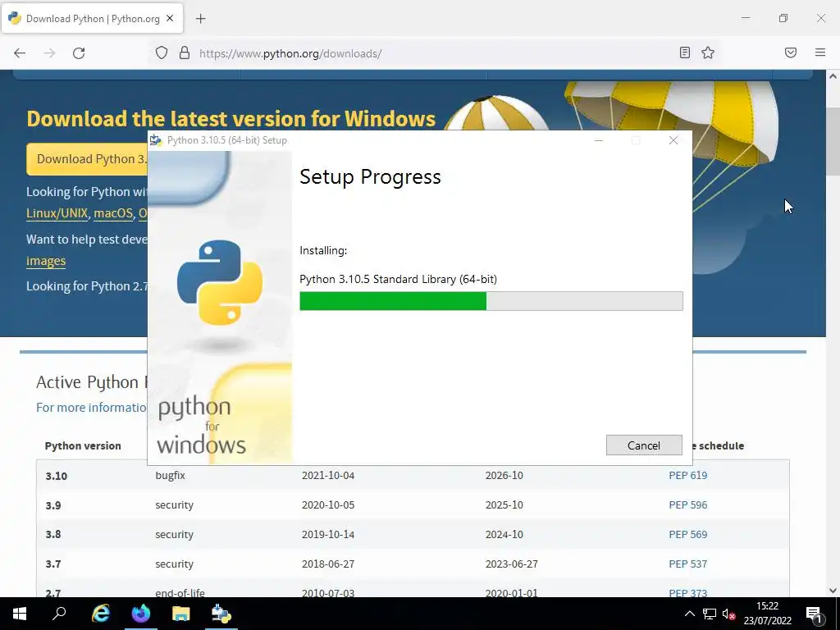The height and width of the screenshot is (630, 840).
Task: Open the taskbar clock and date
Action: [767, 614]
